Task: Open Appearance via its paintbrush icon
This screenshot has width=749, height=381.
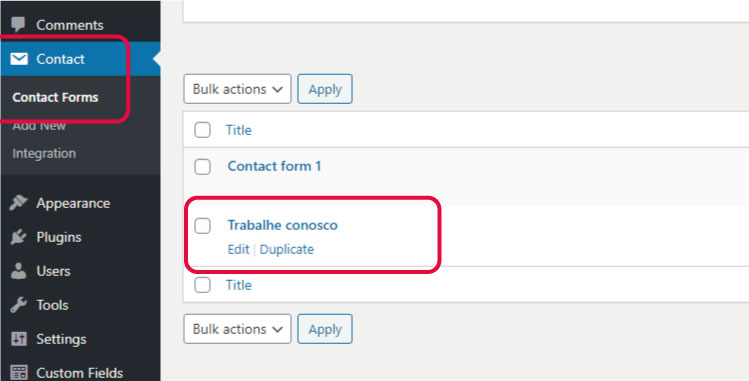Action: (x=18, y=203)
